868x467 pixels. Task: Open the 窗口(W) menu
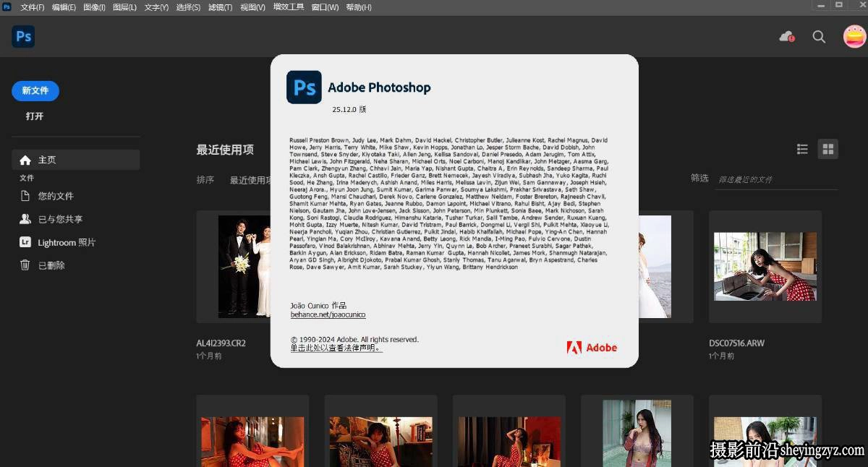(x=325, y=7)
